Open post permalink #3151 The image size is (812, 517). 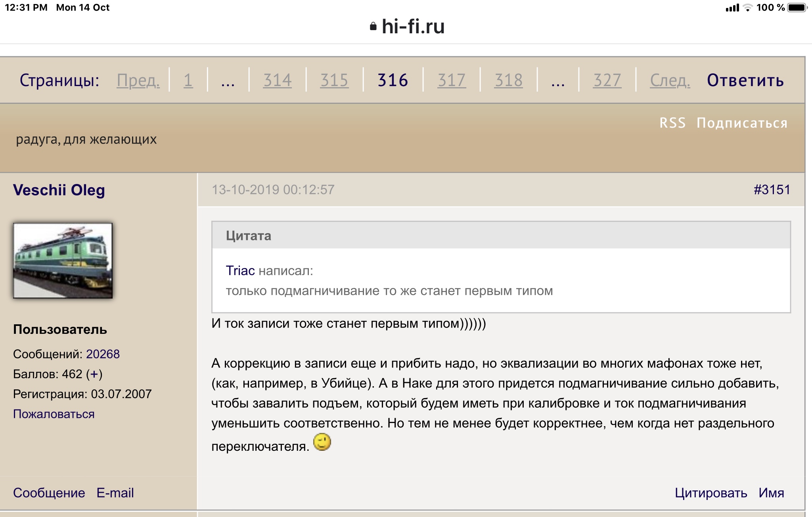coord(772,190)
